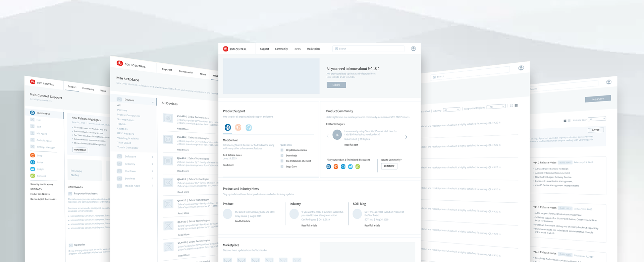Expand the Services category in Marketplace sidebar
644x262 pixels.
152,179
